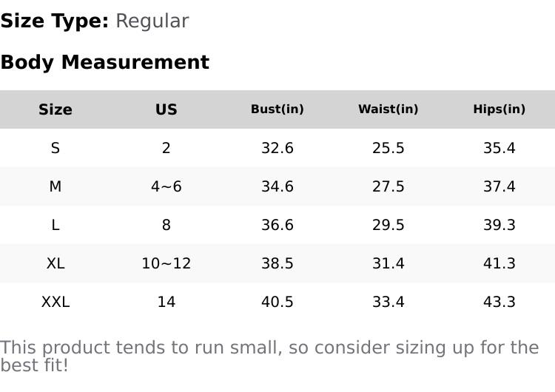Select the XL size row label
Viewport: 555px width, 392px height.
coord(55,263)
